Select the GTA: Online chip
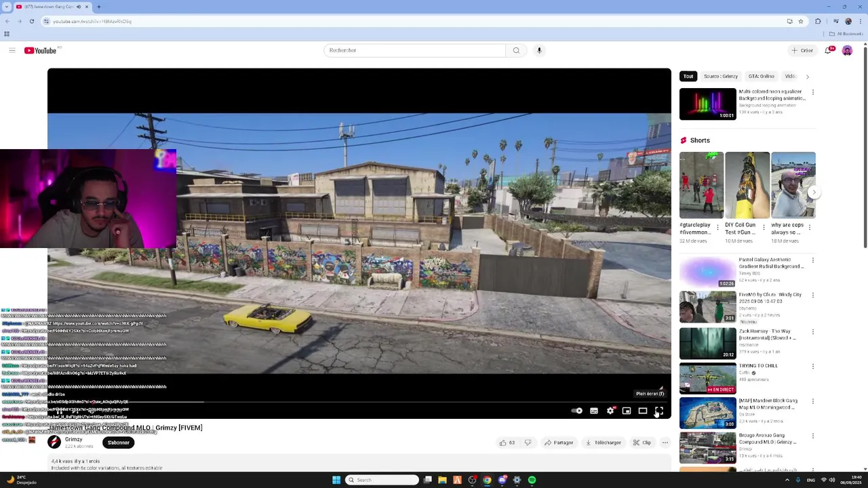 tap(761, 77)
